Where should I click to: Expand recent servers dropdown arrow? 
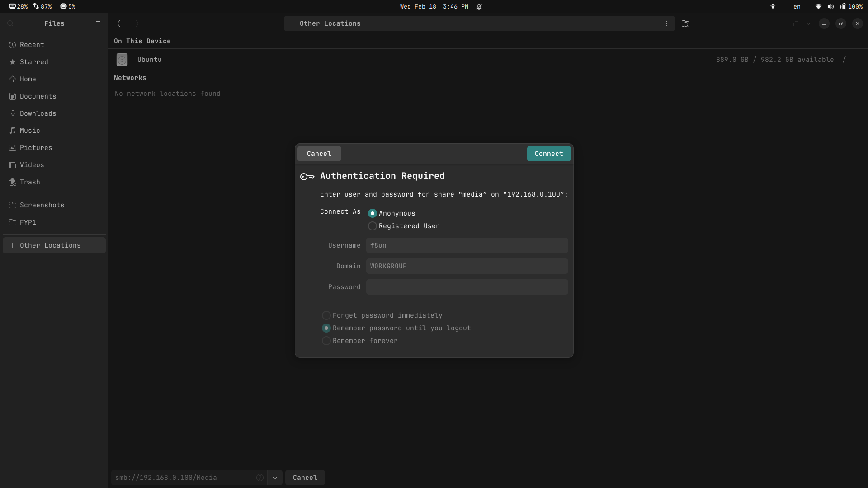tap(275, 478)
